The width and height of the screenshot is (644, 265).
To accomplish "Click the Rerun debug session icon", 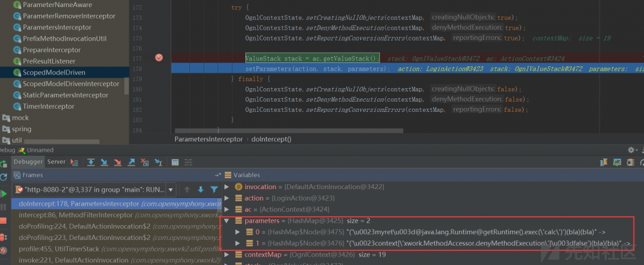I will [3, 163].
